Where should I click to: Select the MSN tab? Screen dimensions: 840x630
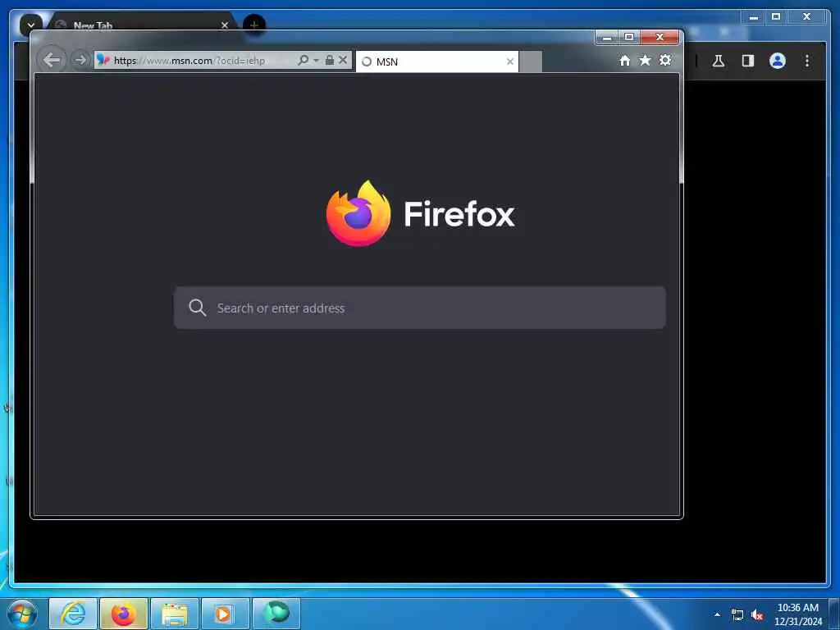[x=436, y=62]
